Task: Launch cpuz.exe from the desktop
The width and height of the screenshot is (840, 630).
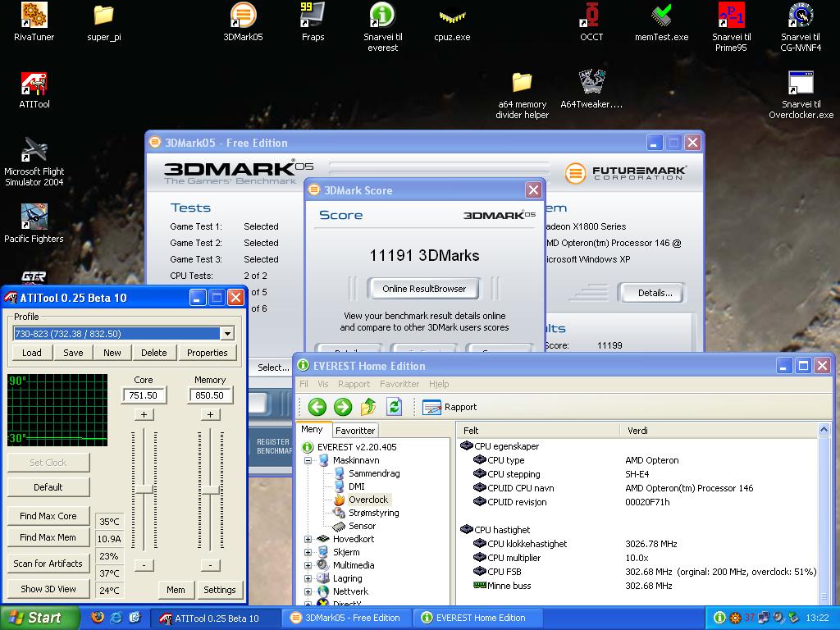Action: [452, 24]
